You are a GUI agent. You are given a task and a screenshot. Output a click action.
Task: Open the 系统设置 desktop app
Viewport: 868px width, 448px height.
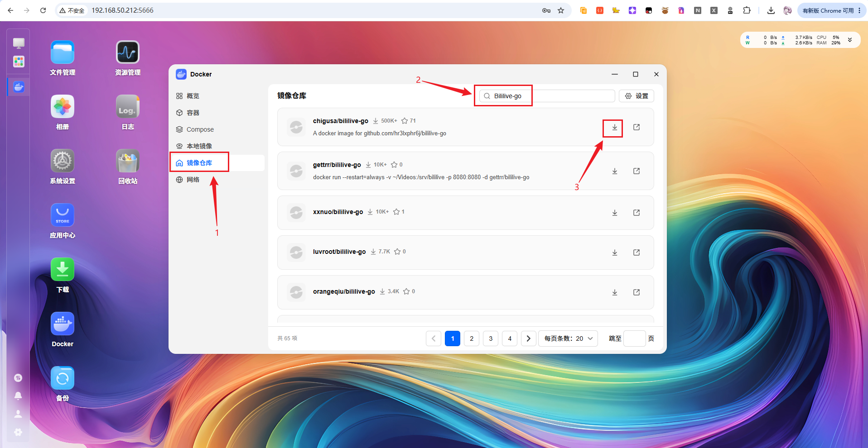[x=63, y=161]
